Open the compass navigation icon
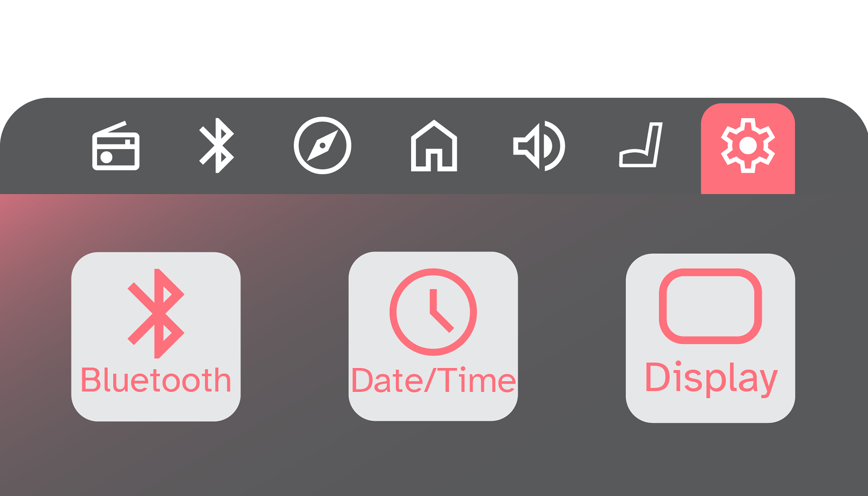 click(x=322, y=145)
